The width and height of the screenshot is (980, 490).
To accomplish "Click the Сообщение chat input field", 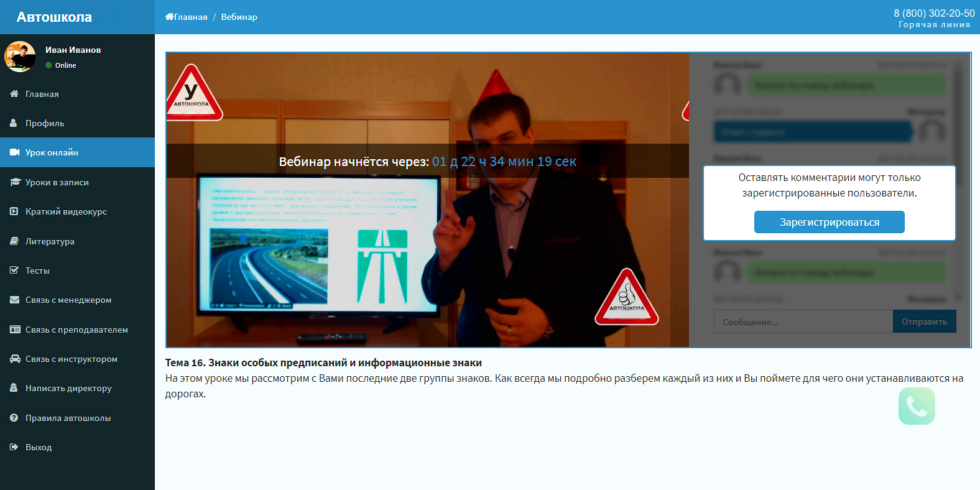I will [x=803, y=321].
